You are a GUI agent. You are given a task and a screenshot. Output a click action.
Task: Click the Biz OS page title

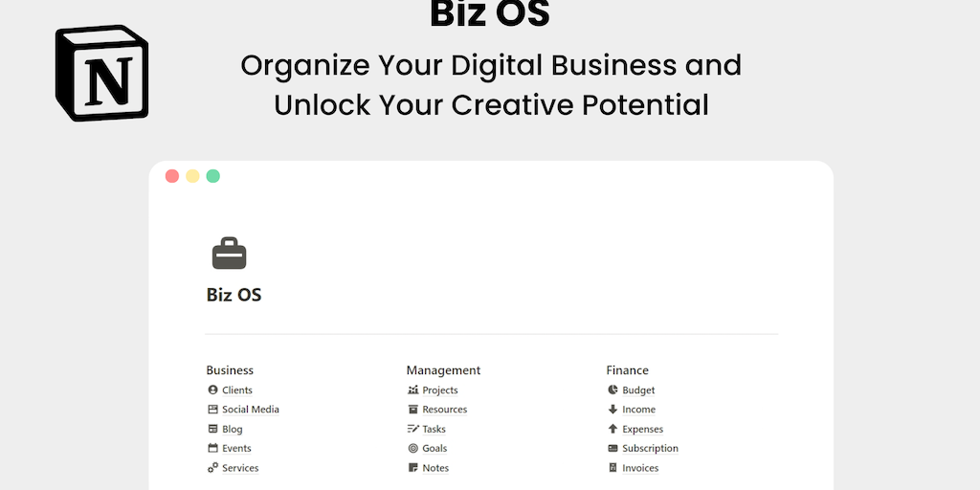click(x=234, y=295)
